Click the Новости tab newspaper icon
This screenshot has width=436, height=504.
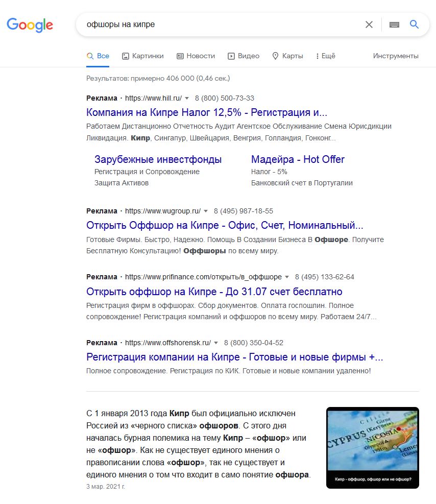[x=180, y=56]
